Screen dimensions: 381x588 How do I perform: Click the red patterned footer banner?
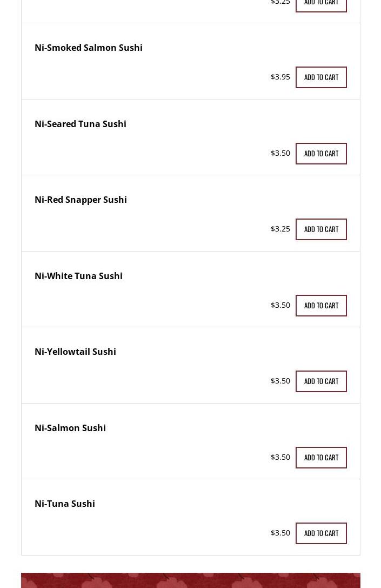[x=190, y=580]
